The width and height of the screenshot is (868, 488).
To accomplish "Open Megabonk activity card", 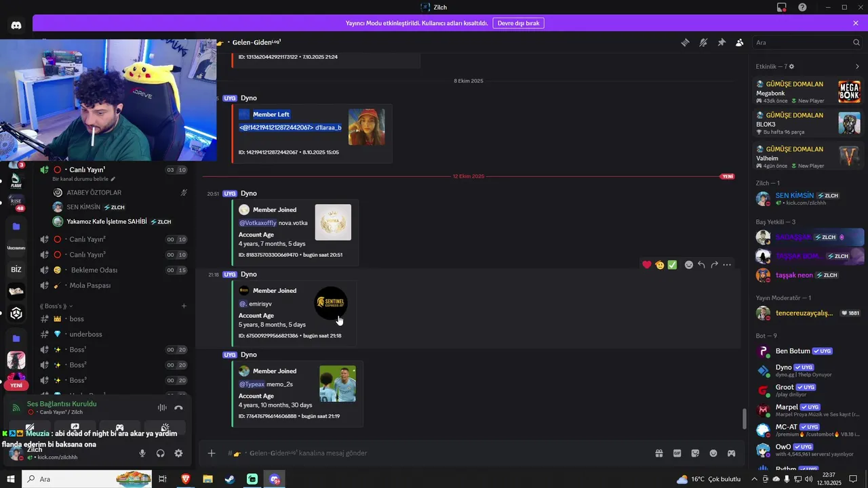I will pyautogui.click(x=808, y=92).
